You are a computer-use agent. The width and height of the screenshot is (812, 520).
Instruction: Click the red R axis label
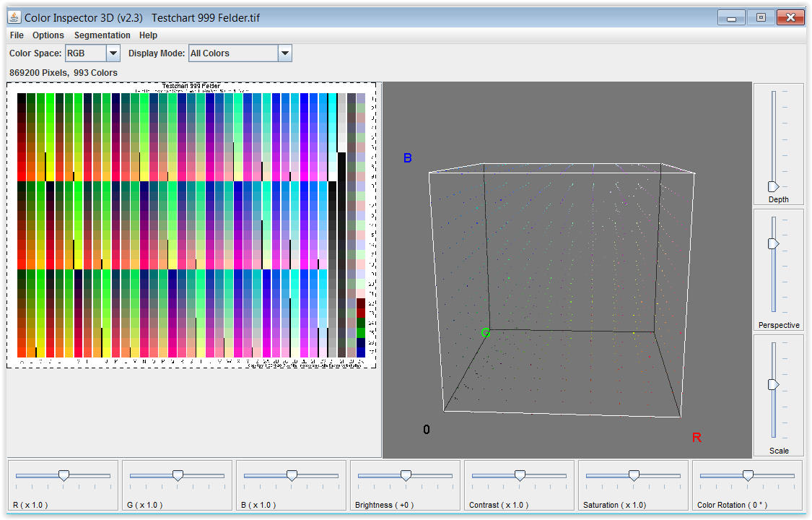pyautogui.click(x=697, y=438)
